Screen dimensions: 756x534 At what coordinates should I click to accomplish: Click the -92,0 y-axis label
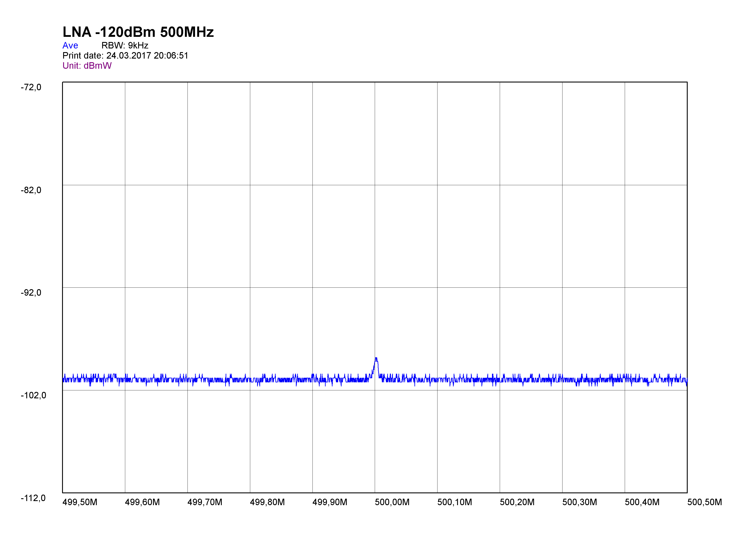click(x=31, y=293)
